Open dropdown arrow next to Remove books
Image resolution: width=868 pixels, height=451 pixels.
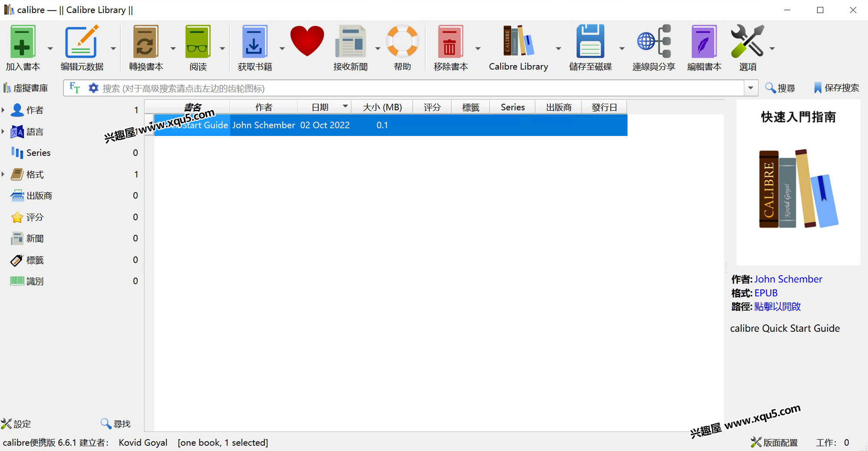click(x=478, y=49)
